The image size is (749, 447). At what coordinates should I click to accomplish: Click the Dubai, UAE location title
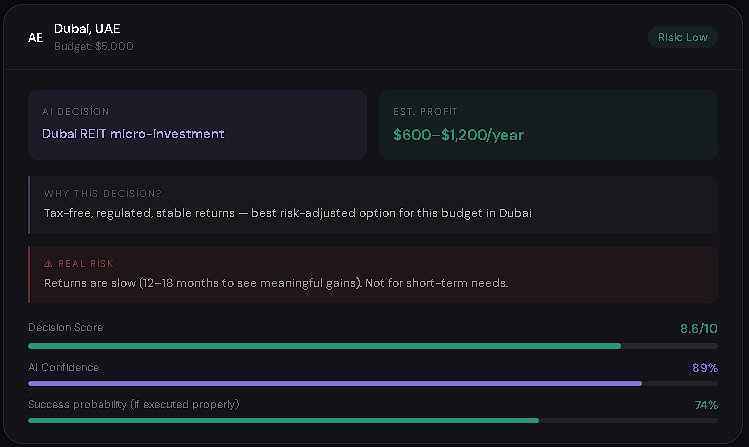click(x=87, y=29)
